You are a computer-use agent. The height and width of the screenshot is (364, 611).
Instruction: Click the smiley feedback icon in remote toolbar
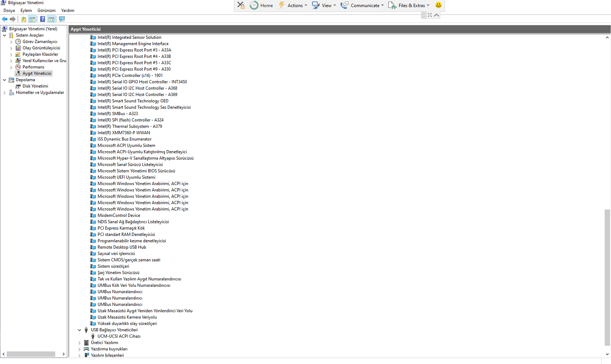click(x=438, y=5)
